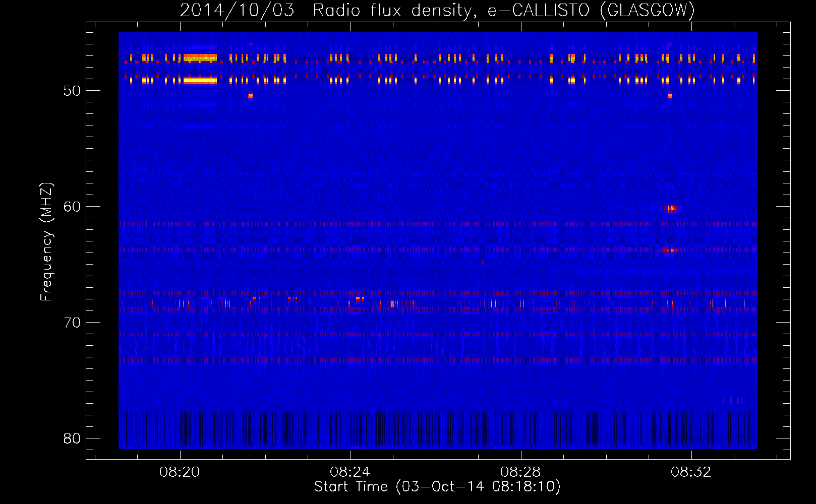
Task: Click the bright burst at 60 MHz
Action: [x=671, y=208]
